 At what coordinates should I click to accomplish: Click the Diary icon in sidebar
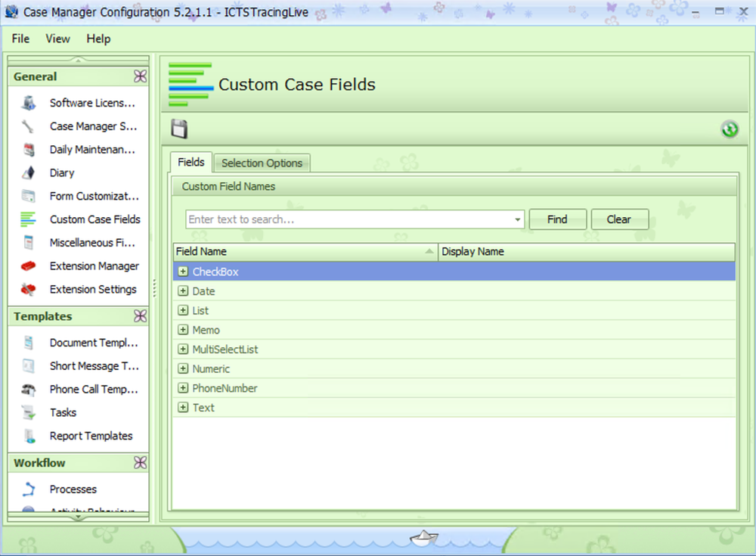(x=29, y=172)
